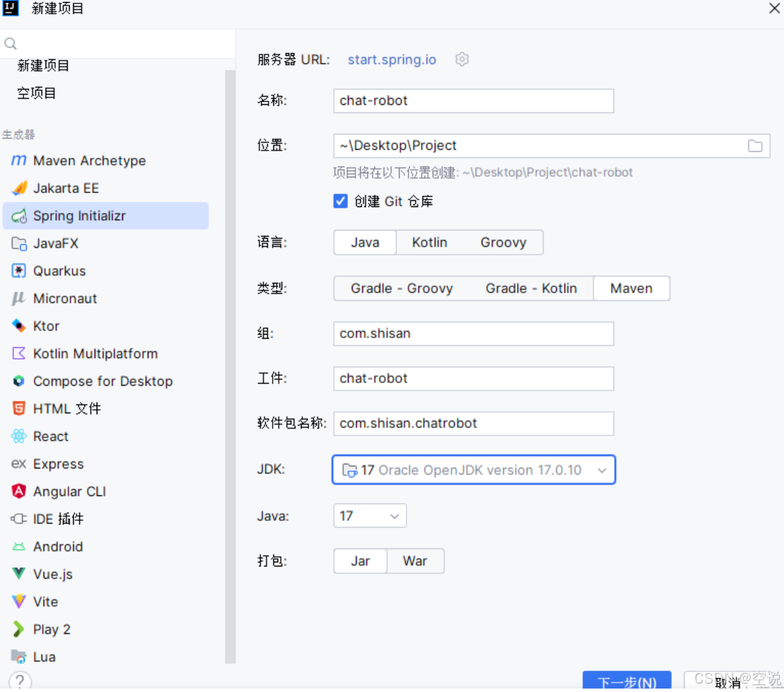Screen dimensions: 784x692
Task: Click the Group field com.shisan
Action: coord(473,333)
